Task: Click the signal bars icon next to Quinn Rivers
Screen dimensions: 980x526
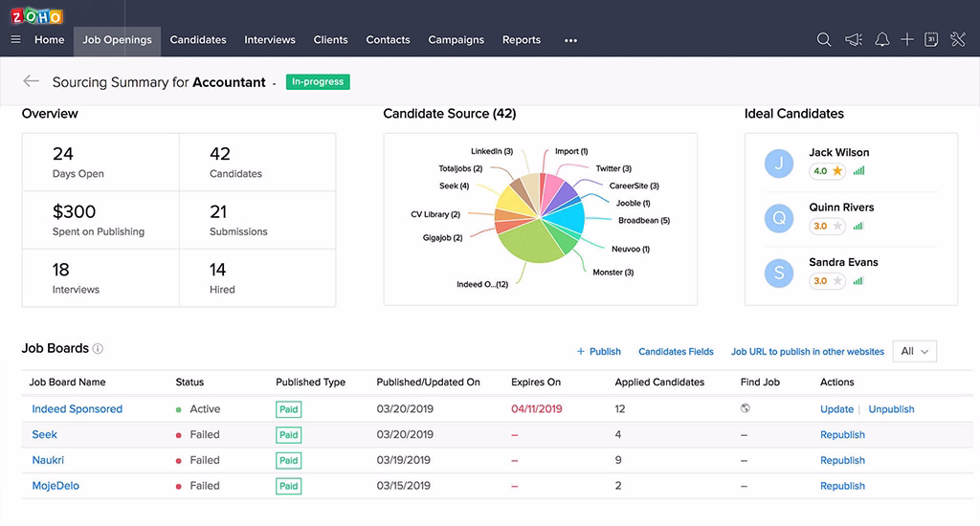Action: (858, 226)
